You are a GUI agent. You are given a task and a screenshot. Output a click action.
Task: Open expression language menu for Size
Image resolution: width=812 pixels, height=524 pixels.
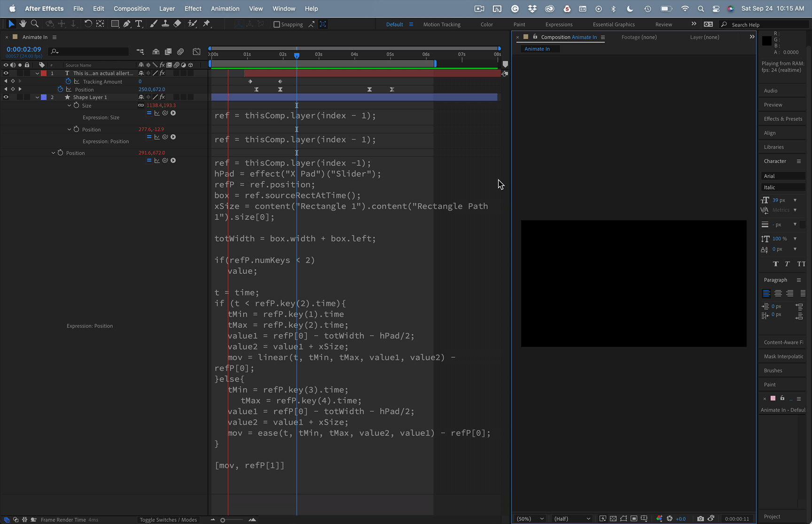tap(173, 113)
